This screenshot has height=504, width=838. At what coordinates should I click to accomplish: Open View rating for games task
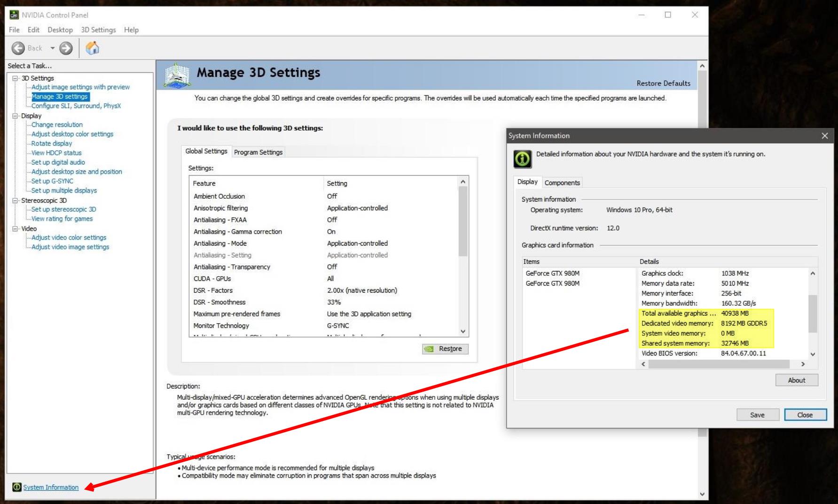coord(62,218)
